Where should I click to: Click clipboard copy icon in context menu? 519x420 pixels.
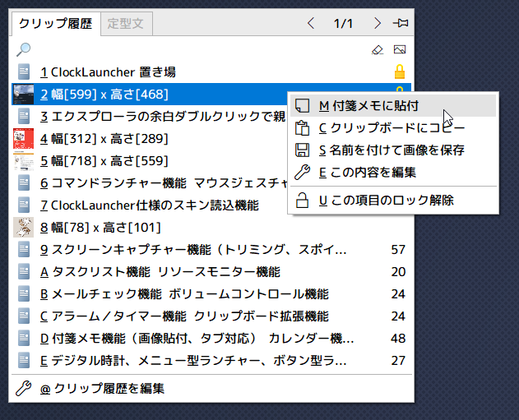click(302, 128)
